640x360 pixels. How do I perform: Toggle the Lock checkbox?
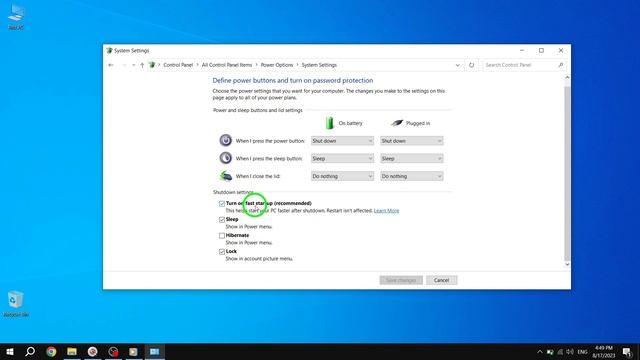pyautogui.click(x=222, y=251)
